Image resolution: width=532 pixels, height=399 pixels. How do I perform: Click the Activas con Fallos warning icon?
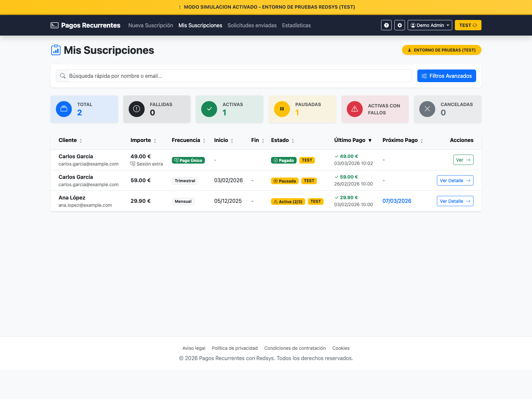354,109
